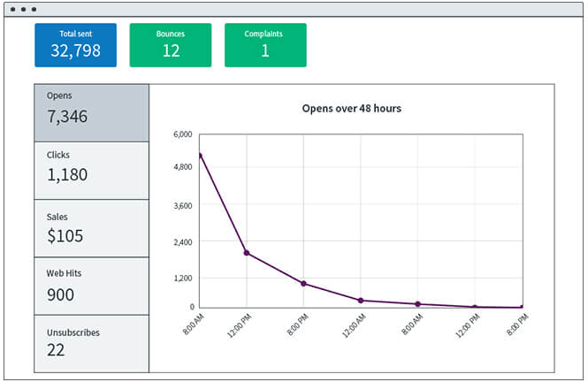This screenshot has height=382, width=588.
Task: Click the 2,400 y-axis label
Action: click(183, 241)
